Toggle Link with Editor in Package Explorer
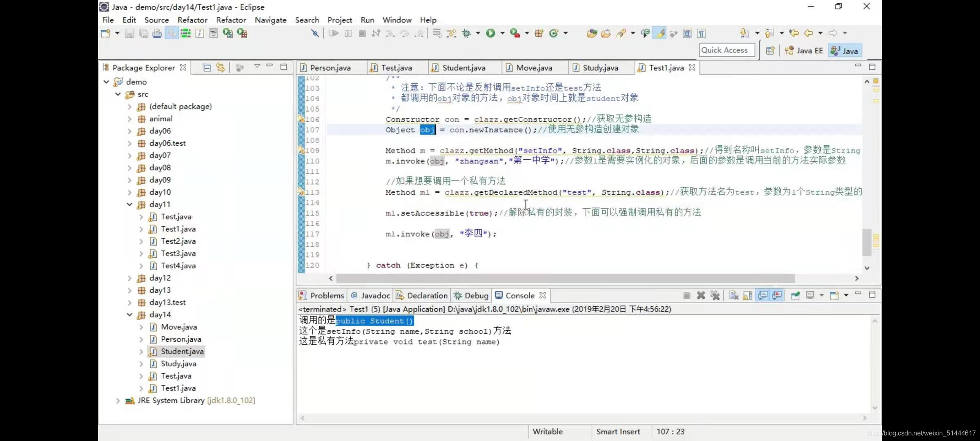The image size is (980, 441). 220,68
